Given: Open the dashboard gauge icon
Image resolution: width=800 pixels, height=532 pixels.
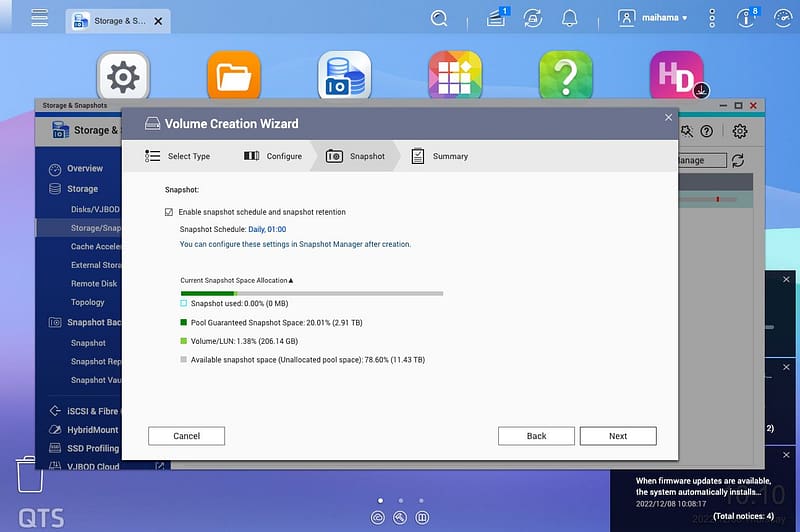Looking at the screenshot, I should point(783,18).
